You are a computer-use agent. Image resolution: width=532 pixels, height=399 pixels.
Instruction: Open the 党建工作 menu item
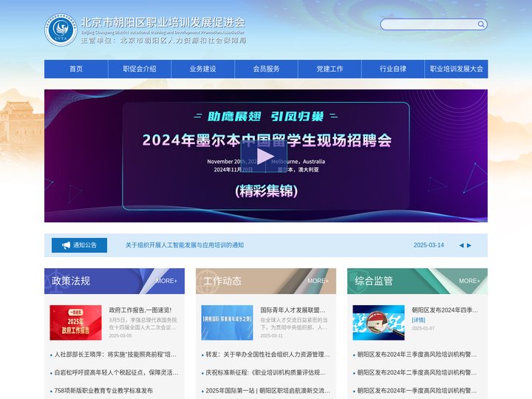click(x=330, y=69)
